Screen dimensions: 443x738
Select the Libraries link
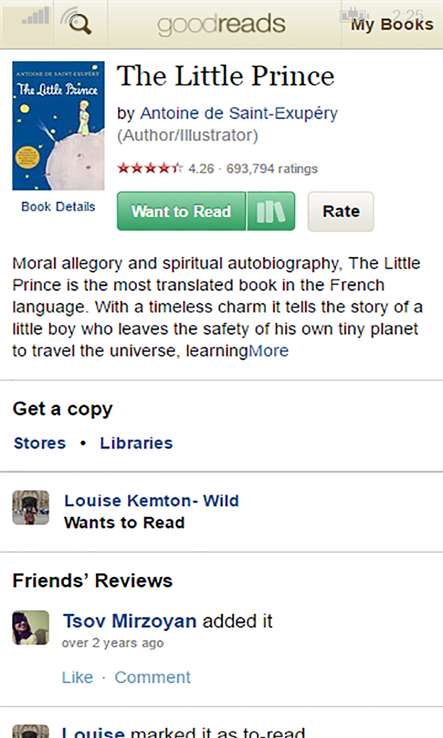(137, 443)
